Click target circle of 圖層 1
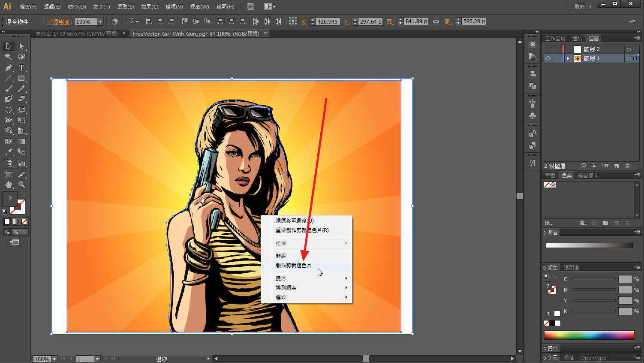This screenshot has width=644, height=363. click(x=629, y=58)
